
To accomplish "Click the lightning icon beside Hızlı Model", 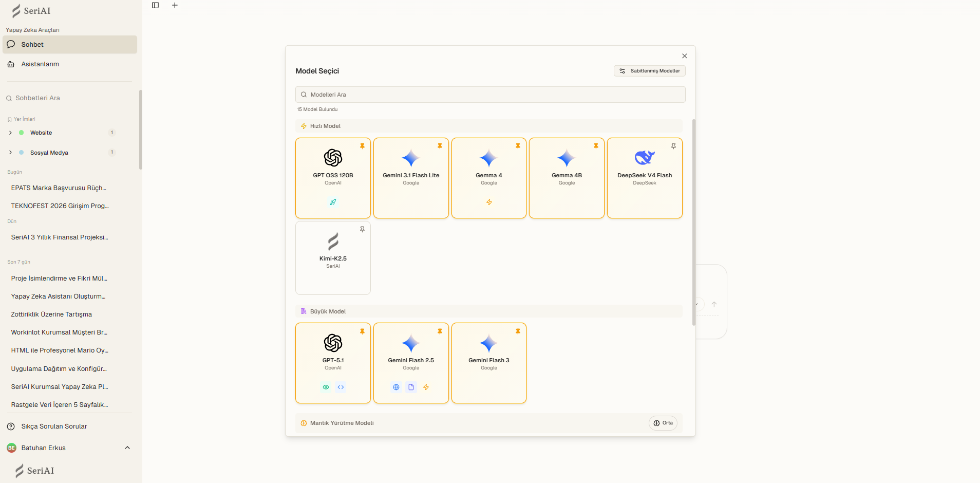I will (304, 126).
